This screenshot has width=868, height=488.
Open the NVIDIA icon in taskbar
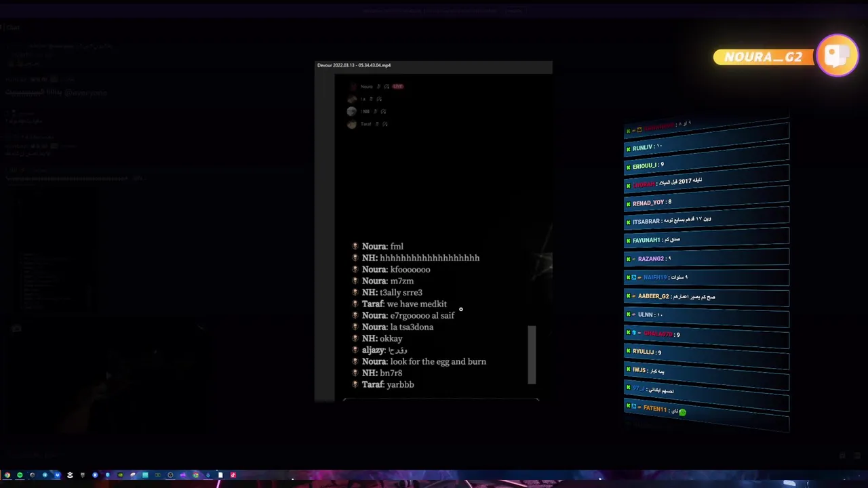coord(120,475)
